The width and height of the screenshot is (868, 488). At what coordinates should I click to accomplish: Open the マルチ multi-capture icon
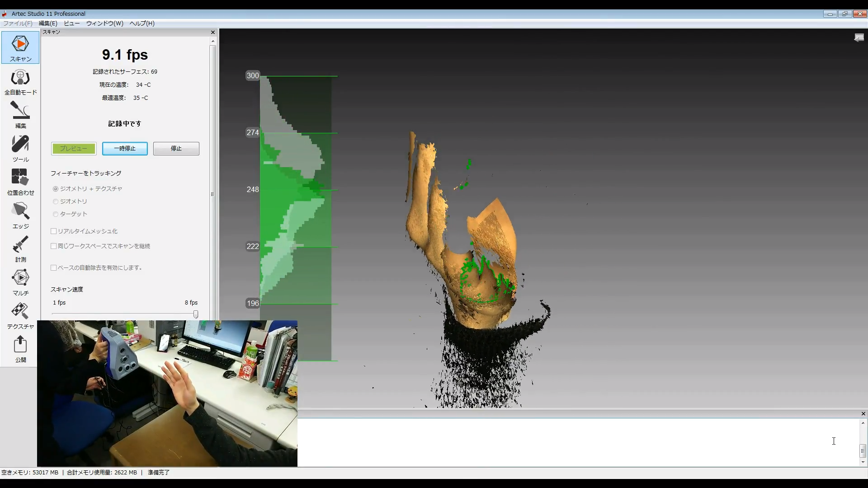[x=20, y=282]
